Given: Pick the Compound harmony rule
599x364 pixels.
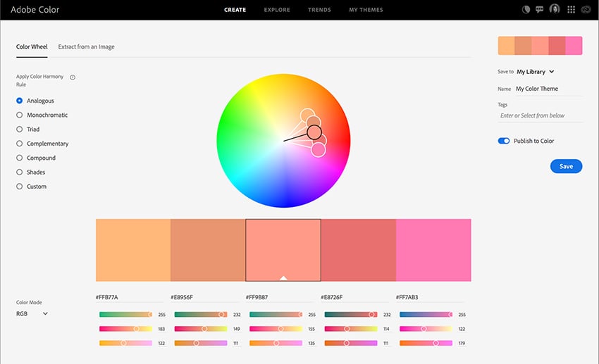Looking at the screenshot, I should tap(36, 158).
